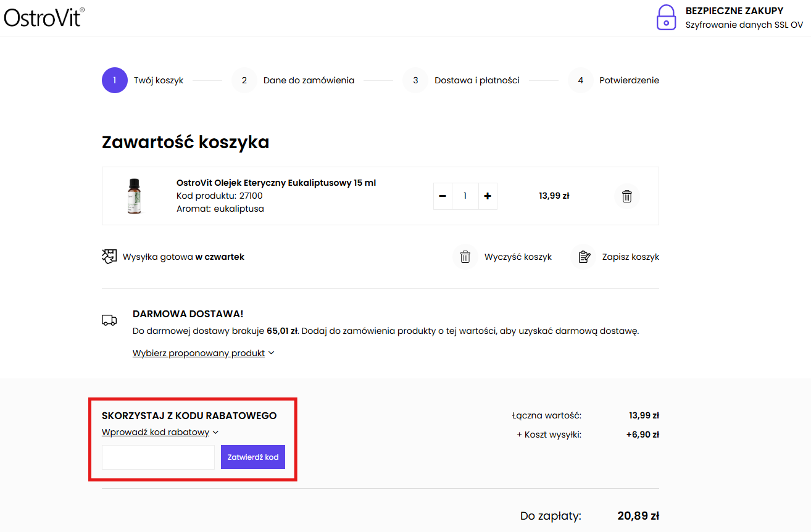Decrease product quantity with minus button
Screen dimensions: 811x532
coord(443,196)
